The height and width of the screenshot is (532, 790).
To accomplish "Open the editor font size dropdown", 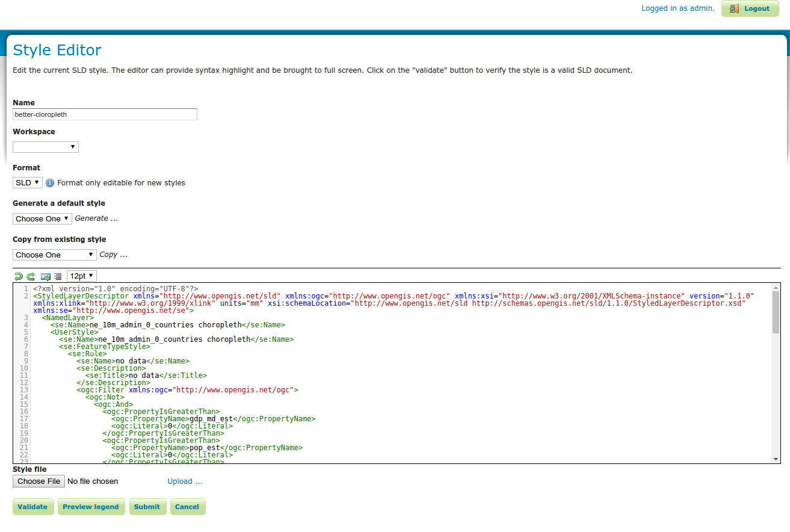I will [82, 276].
